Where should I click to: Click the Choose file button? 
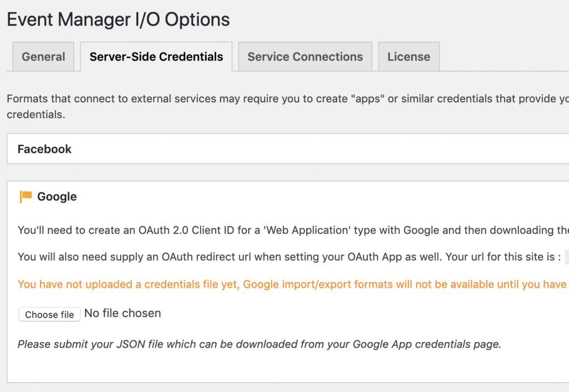coord(49,314)
